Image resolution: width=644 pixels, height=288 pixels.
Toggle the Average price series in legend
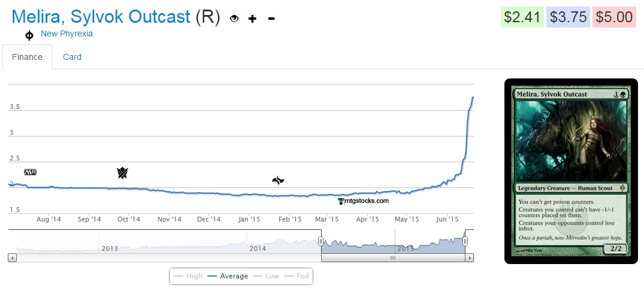click(228, 276)
